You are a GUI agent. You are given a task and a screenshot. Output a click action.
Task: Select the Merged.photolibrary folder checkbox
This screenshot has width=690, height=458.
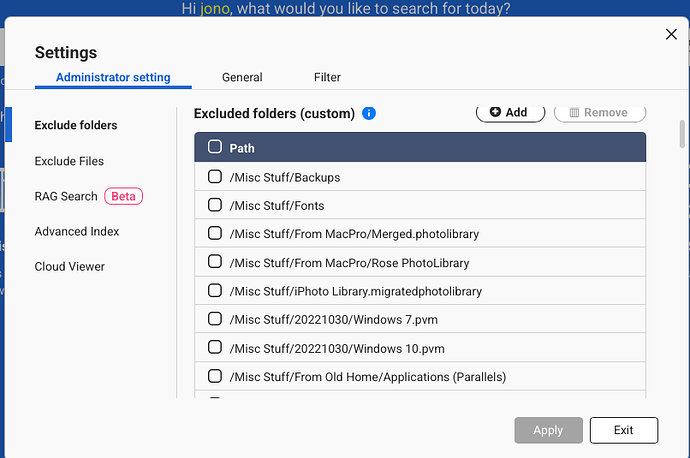215,233
